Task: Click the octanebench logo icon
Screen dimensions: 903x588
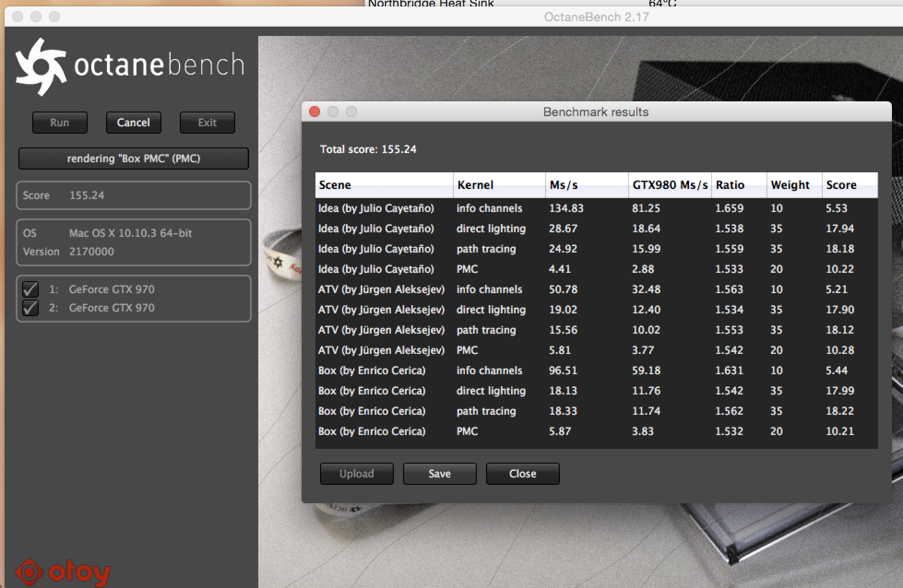Action: 41,67
